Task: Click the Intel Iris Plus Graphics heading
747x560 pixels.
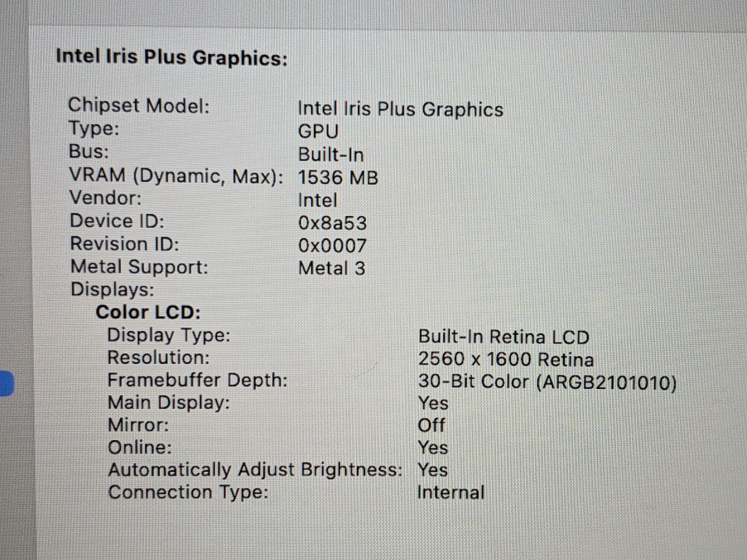Action: pyautogui.click(x=171, y=57)
